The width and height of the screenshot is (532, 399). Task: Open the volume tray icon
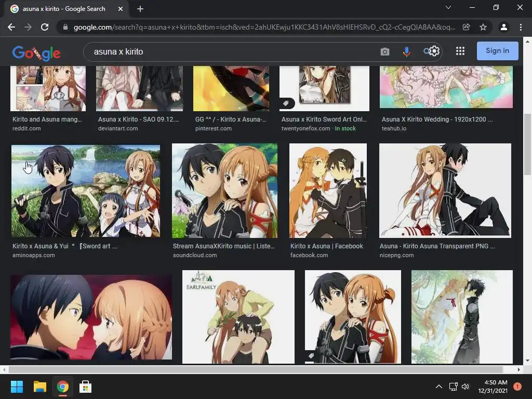pos(465,387)
